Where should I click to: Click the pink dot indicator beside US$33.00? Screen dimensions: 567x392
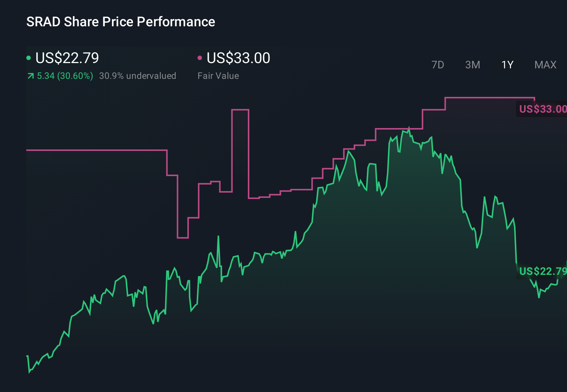pyautogui.click(x=200, y=57)
